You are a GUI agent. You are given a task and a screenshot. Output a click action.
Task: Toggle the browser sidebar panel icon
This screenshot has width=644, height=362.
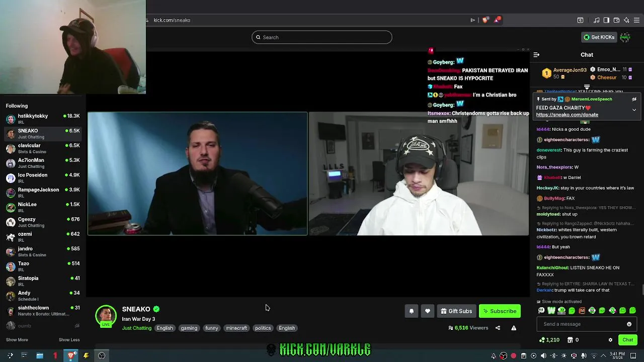coord(606,20)
